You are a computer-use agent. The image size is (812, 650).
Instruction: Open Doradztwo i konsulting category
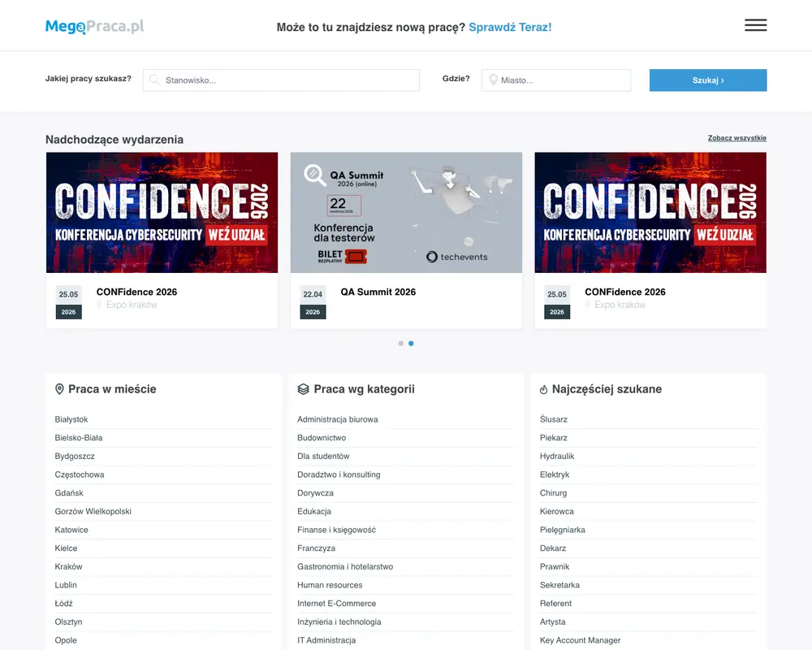pos(339,474)
